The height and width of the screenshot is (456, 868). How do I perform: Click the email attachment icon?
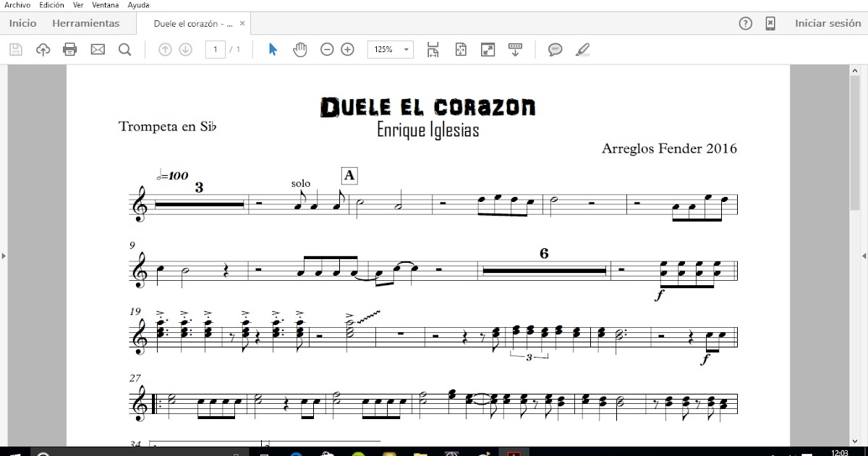point(98,49)
